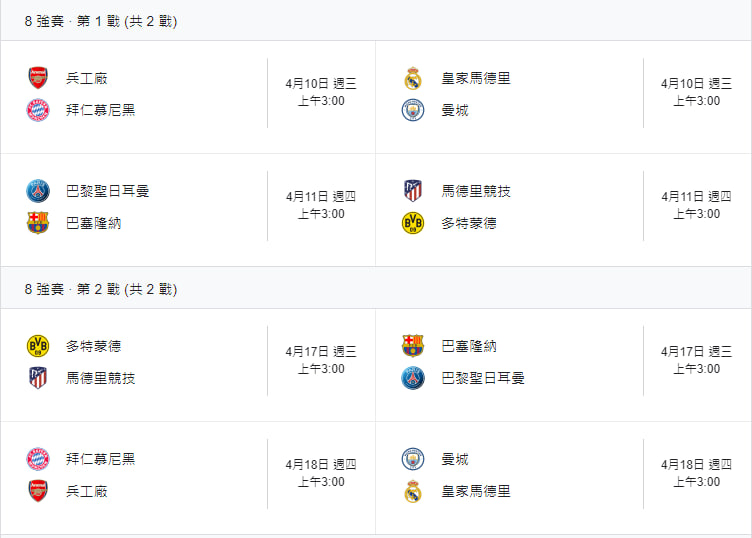
Task: Click Arsenal crest in the first-leg fixture
Action: coord(38,78)
